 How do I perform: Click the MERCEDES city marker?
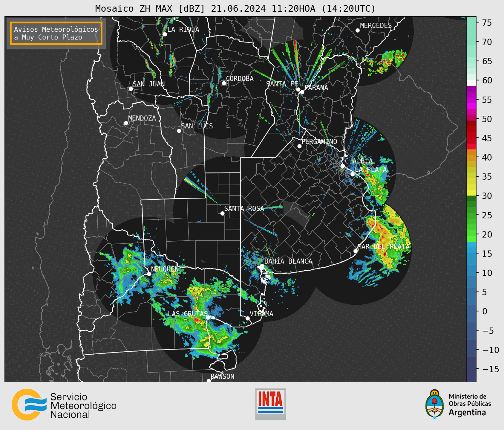pyautogui.click(x=358, y=31)
